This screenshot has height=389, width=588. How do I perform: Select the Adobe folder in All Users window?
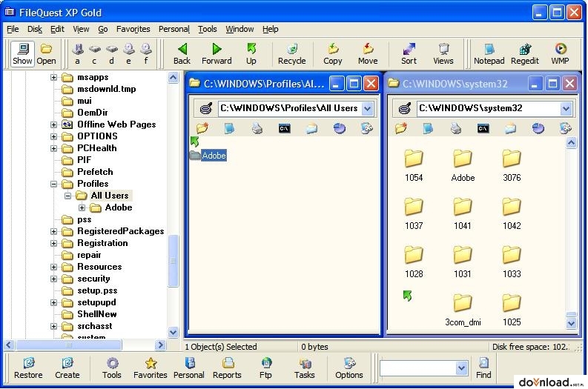[x=214, y=155]
